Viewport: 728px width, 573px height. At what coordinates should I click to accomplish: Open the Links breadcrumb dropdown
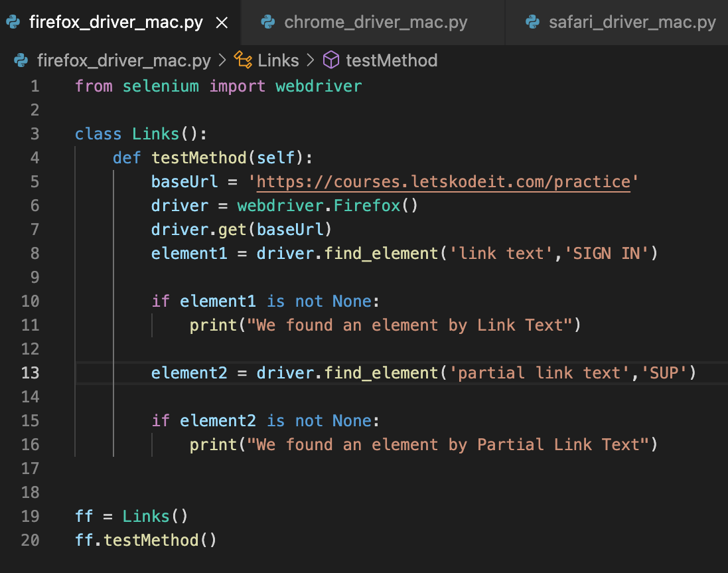[278, 61]
